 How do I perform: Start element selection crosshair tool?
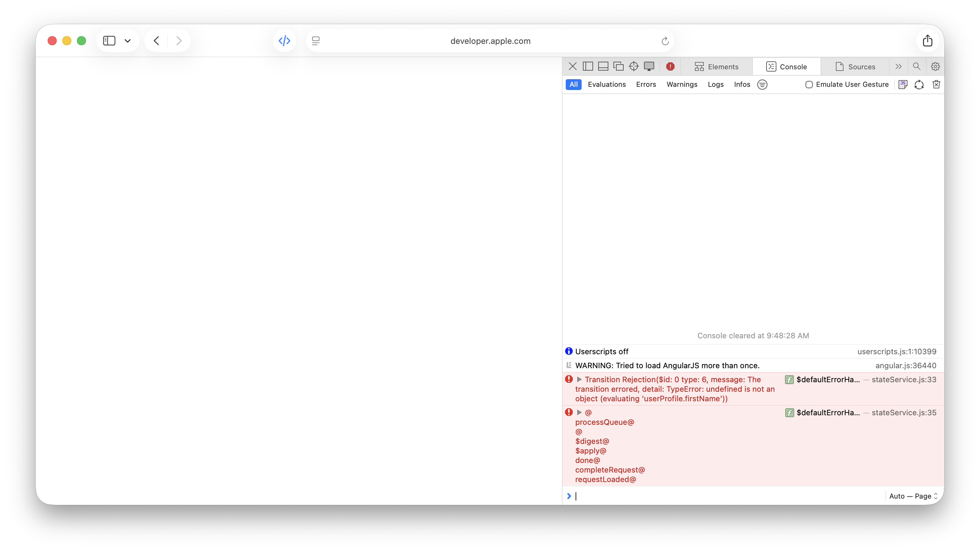pyautogui.click(x=633, y=66)
